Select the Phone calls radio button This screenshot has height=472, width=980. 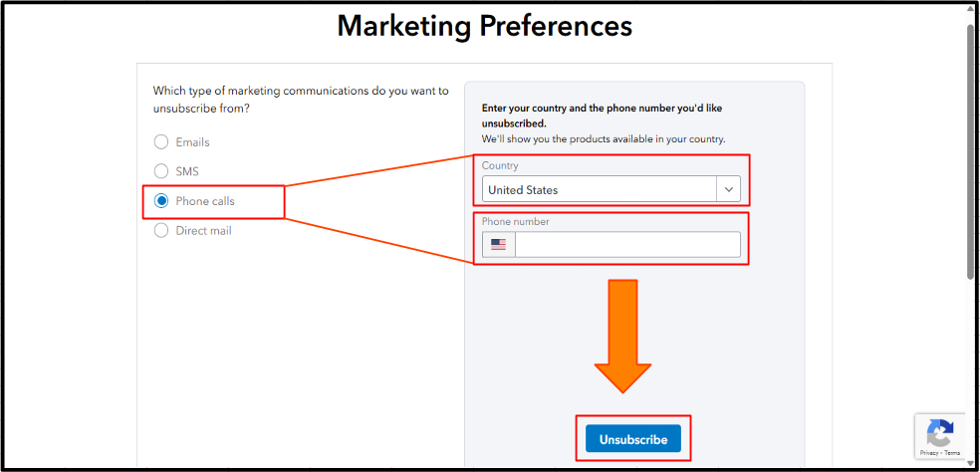tap(161, 201)
